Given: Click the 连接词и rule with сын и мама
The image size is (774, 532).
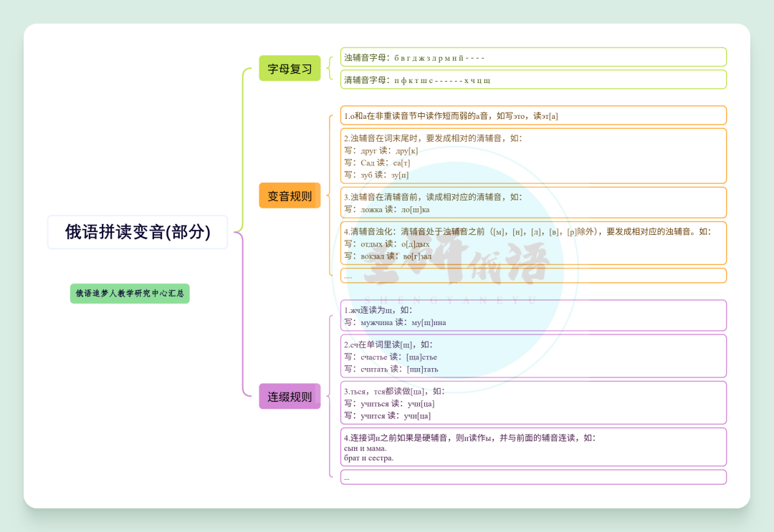Looking at the screenshot, I should coord(533,447).
